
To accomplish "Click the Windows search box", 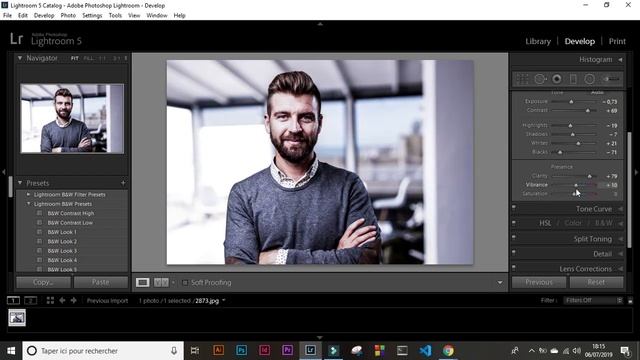I will pyautogui.click(x=103, y=351).
